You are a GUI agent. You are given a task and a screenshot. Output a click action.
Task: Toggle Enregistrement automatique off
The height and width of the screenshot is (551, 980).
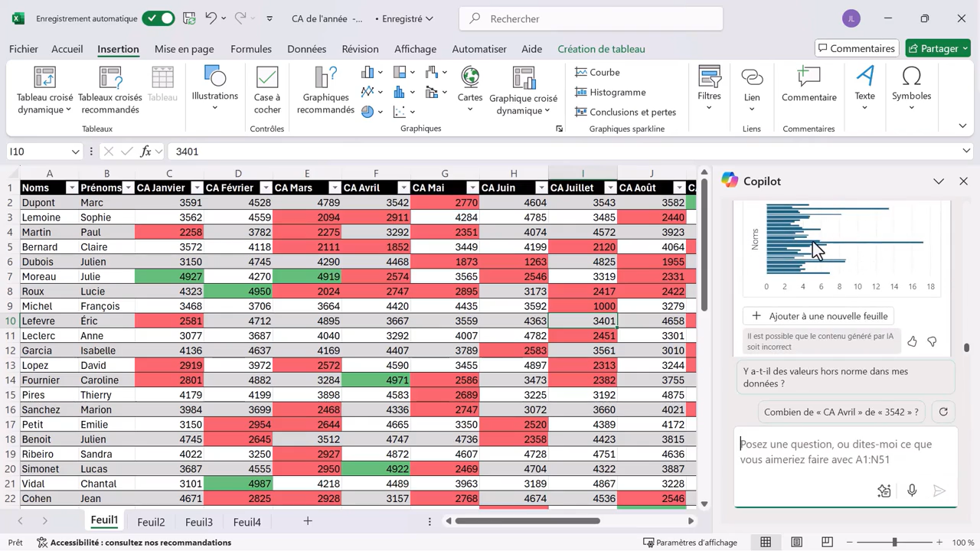coord(158,18)
